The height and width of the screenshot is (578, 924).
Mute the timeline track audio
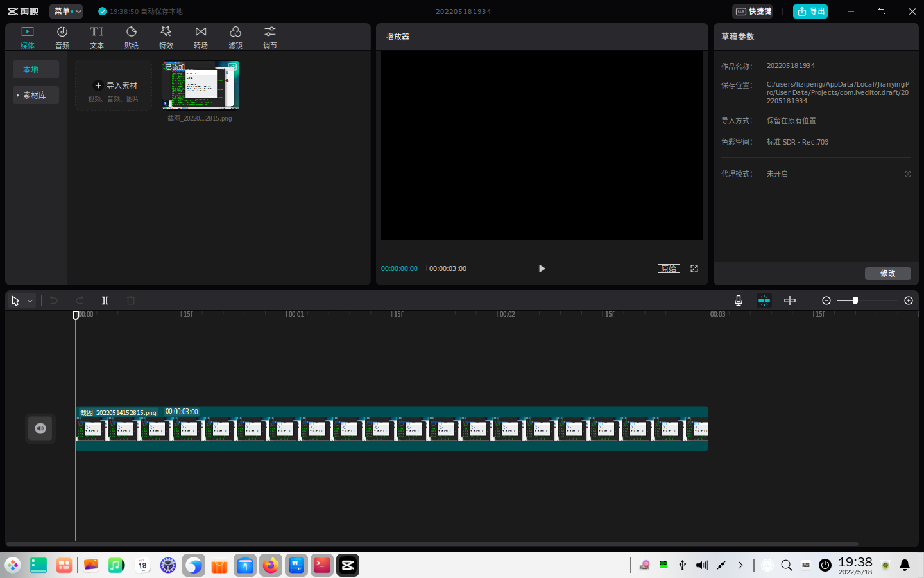40,428
